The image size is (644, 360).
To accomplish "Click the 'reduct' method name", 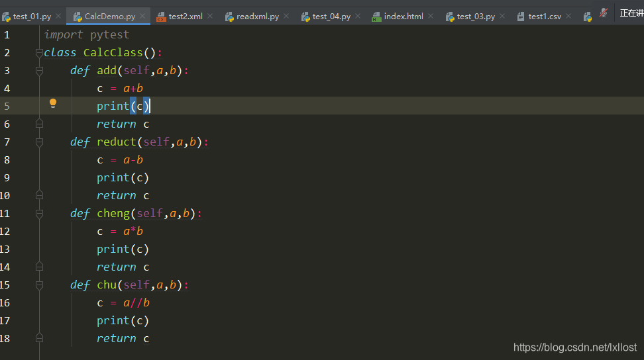I will (117, 142).
